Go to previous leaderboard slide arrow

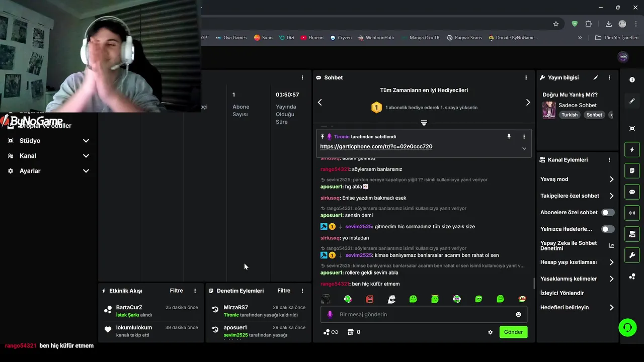coord(319,102)
